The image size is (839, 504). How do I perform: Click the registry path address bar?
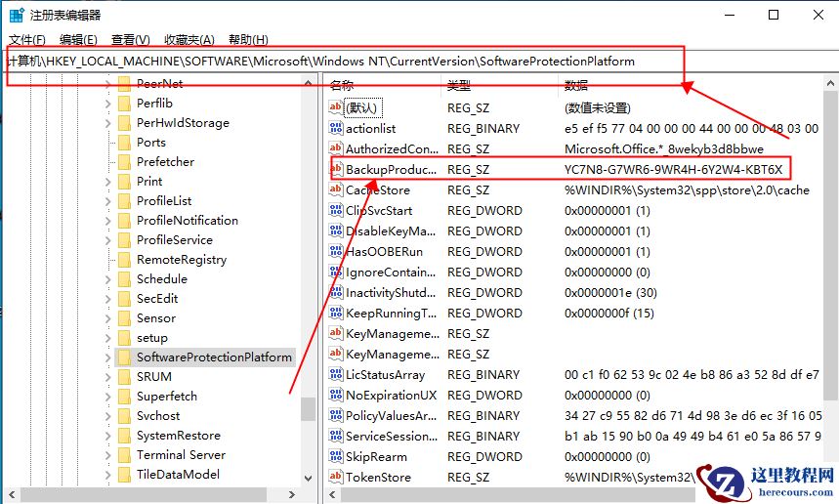pos(420,62)
